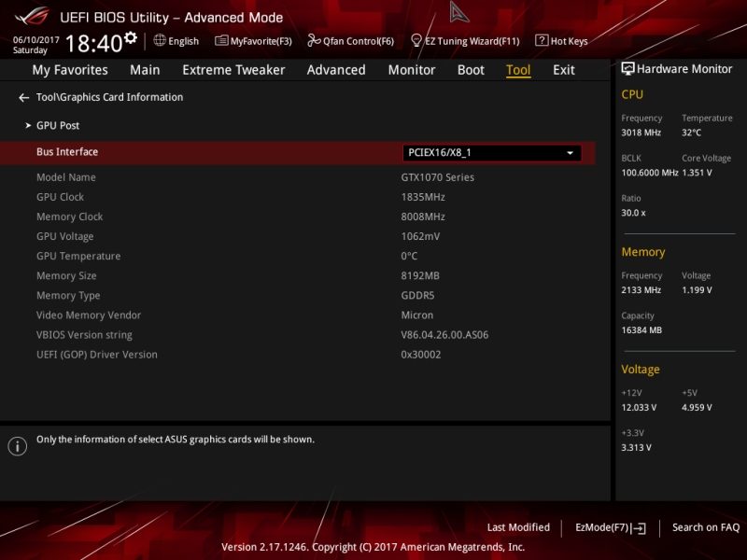The image size is (747, 560).
Task: Open the Monitor tab
Action: [412, 70]
